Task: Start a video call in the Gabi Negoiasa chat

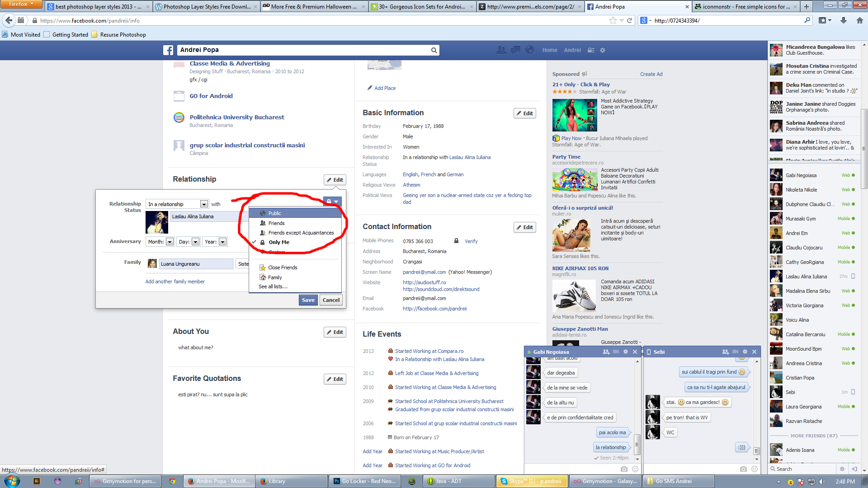Action: click(616, 352)
